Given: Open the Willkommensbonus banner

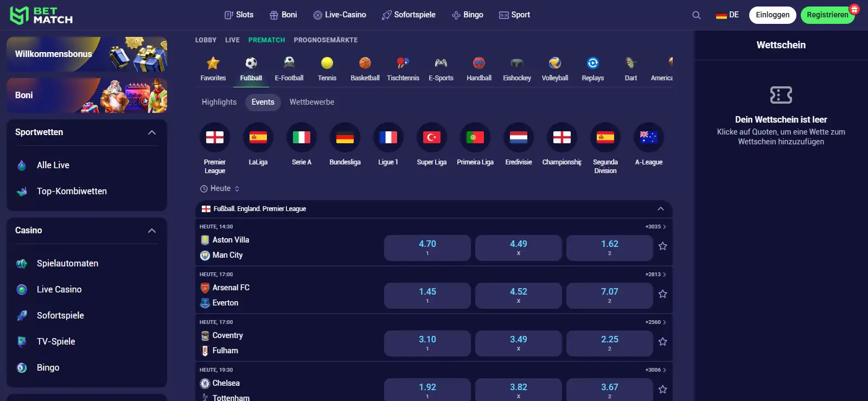Looking at the screenshot, I should pos(87,54).
